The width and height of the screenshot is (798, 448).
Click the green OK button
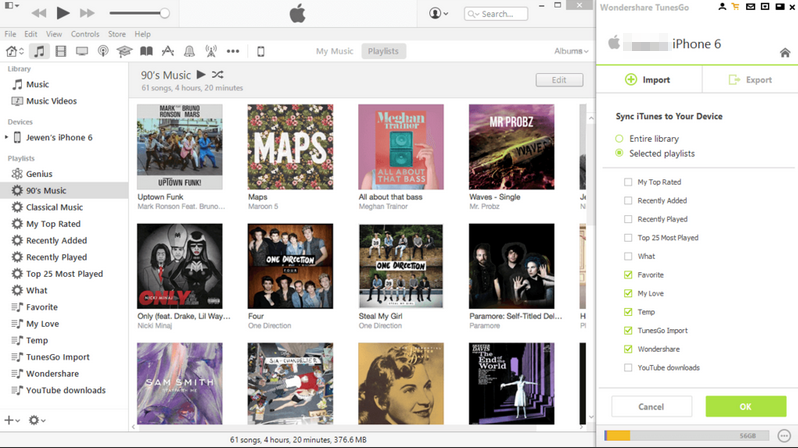[x=744, y=406]
